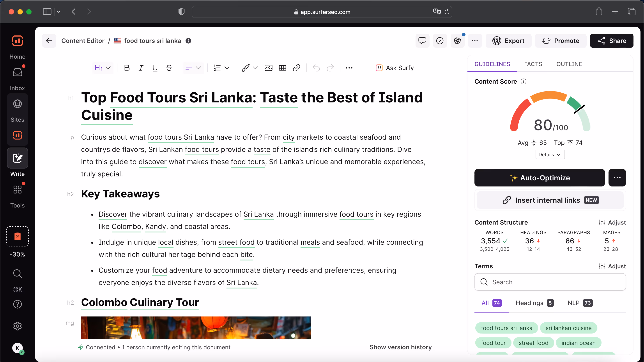This screenshot has height=362, width=644.
Task: Insert an image using toolbar icon
Action: coord(268,68)
